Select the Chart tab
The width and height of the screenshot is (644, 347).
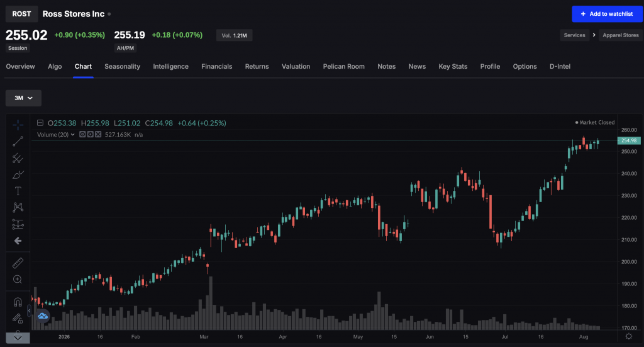[83, 67]
